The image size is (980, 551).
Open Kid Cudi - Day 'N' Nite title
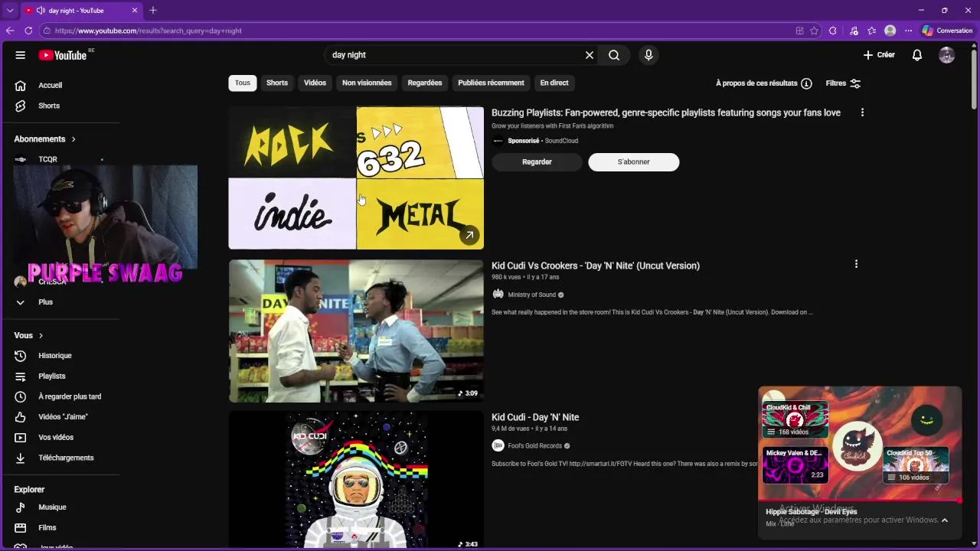tap(535, 417)
